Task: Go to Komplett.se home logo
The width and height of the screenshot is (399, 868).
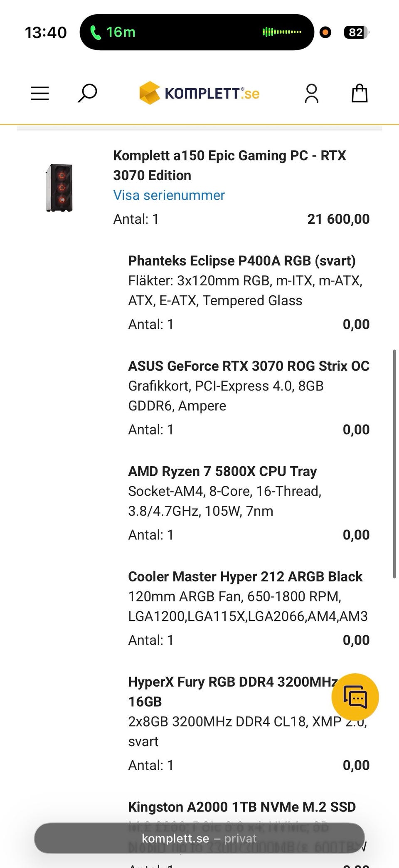Action: click(x=199, y=93)
